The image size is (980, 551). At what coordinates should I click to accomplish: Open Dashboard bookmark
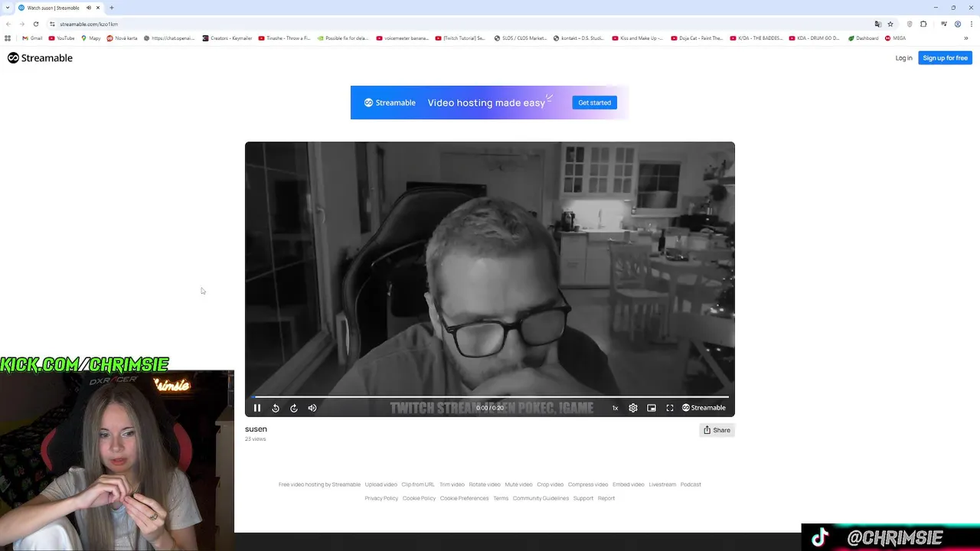[x=863, y=38]
